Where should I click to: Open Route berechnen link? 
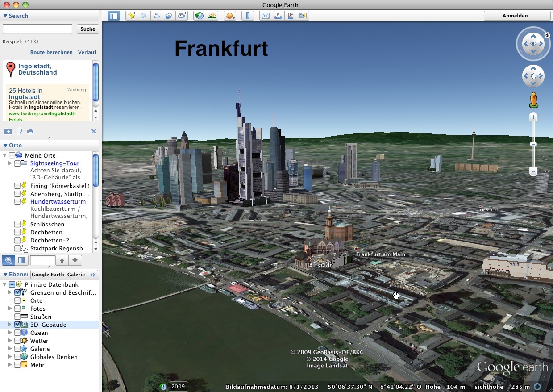click(51, 52)
